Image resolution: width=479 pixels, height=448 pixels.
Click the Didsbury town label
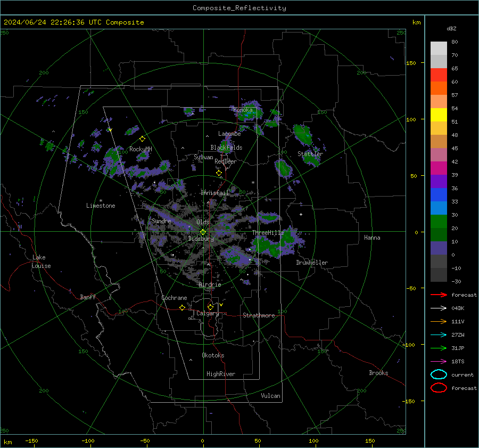[x=201, y=239]
